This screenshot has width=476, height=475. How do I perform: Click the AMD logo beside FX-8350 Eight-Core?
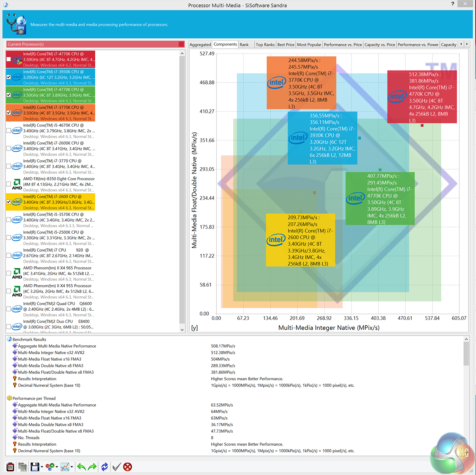point(17,184)
